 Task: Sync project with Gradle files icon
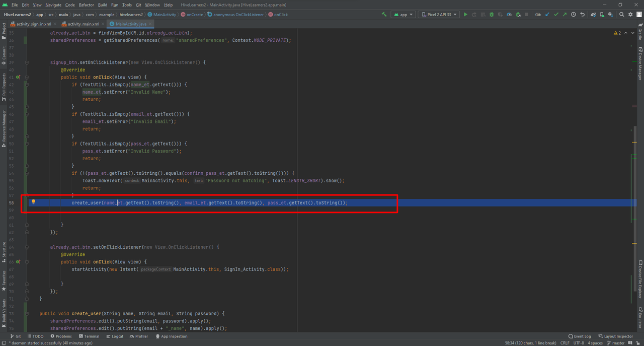coord(594,15)
